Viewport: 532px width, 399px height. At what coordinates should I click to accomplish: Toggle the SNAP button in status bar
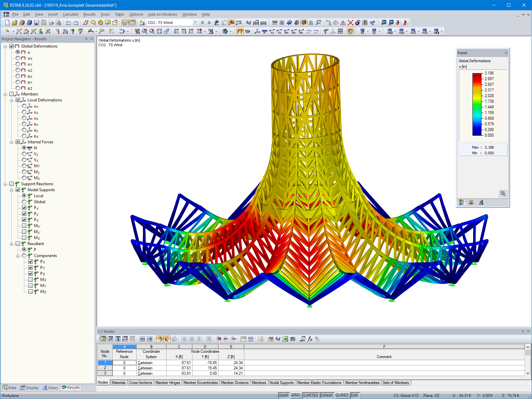tap(284, 395)
